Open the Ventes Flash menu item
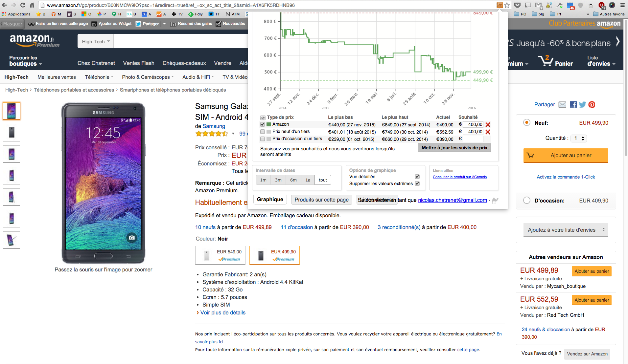Screen dimensions: 628x364 (139, 63)
